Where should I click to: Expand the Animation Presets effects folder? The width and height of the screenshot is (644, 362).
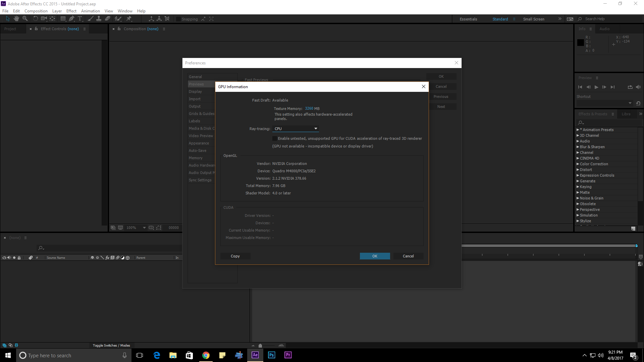(x=578, y=129)
